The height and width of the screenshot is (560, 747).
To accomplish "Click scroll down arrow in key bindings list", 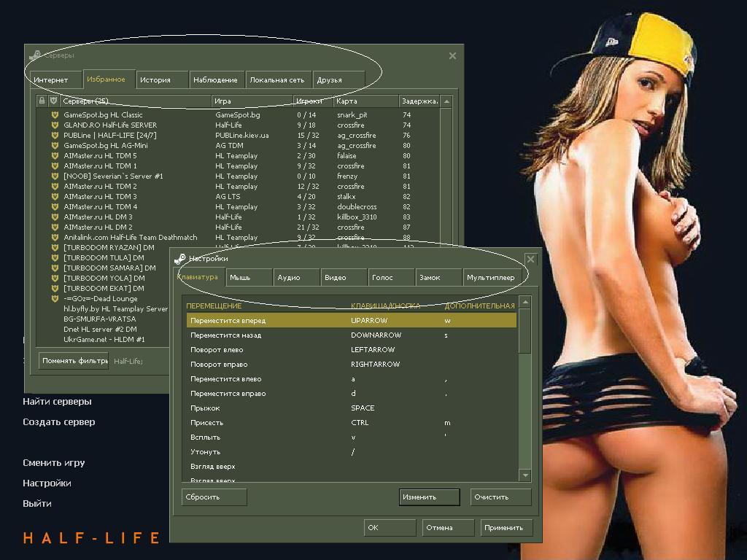I will coord(525,475).
